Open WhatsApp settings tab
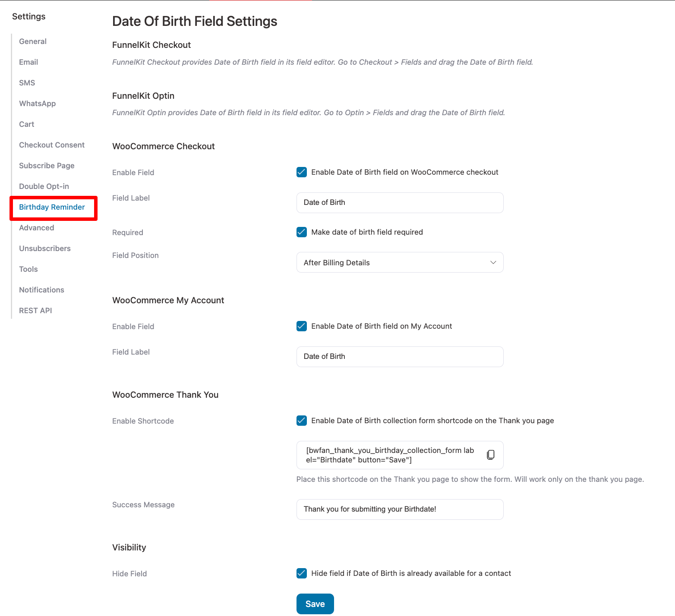This screenshot has width=675, height=616. 38,104
